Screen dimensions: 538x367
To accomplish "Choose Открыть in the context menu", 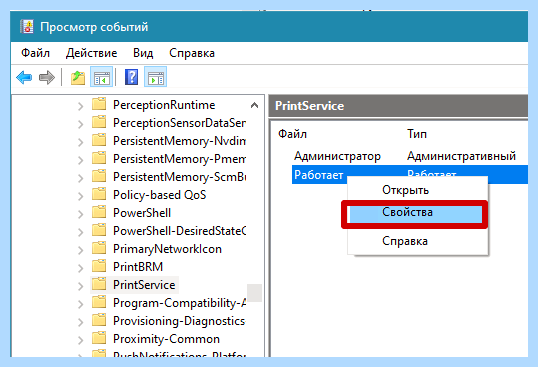I will point(418,190).
